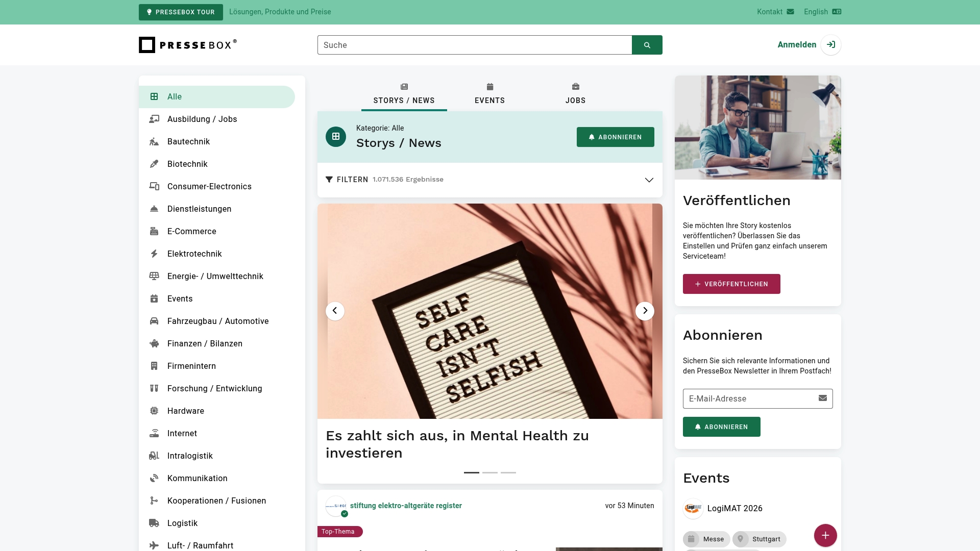Image resolution: width=980 pixels, height=551 pixels.
Task: Click the Abonnieren button for Storys / News
Action: 615,137
